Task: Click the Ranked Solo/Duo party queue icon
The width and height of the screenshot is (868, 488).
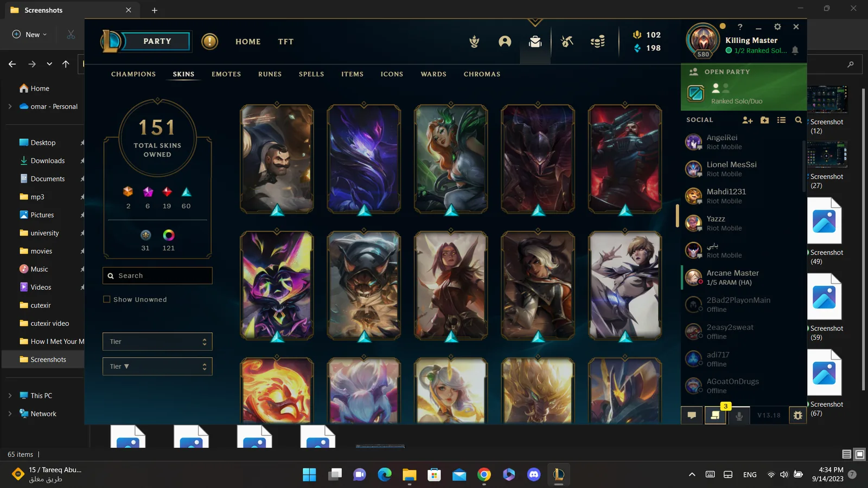Action: click(x=695, y=93)
